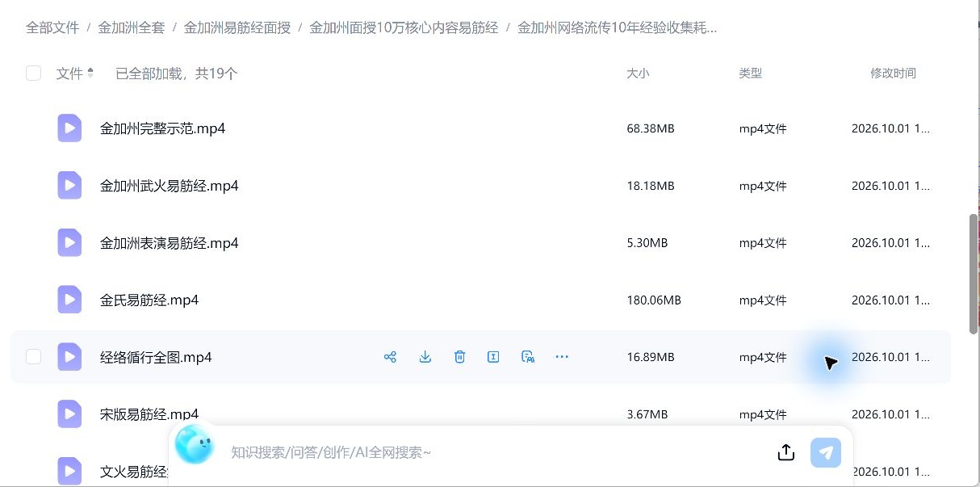Go to 全部文件 in the breadcrumb

coord(52,27)
